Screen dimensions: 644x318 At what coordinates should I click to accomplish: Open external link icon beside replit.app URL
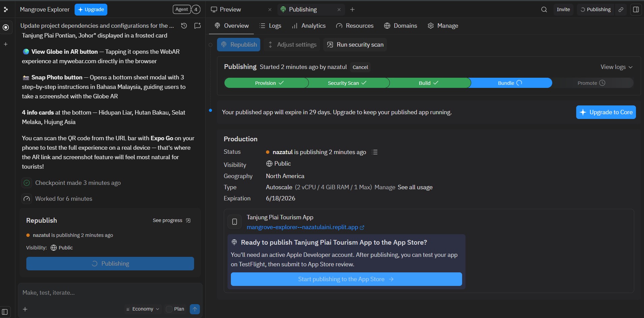pos(362,227)
